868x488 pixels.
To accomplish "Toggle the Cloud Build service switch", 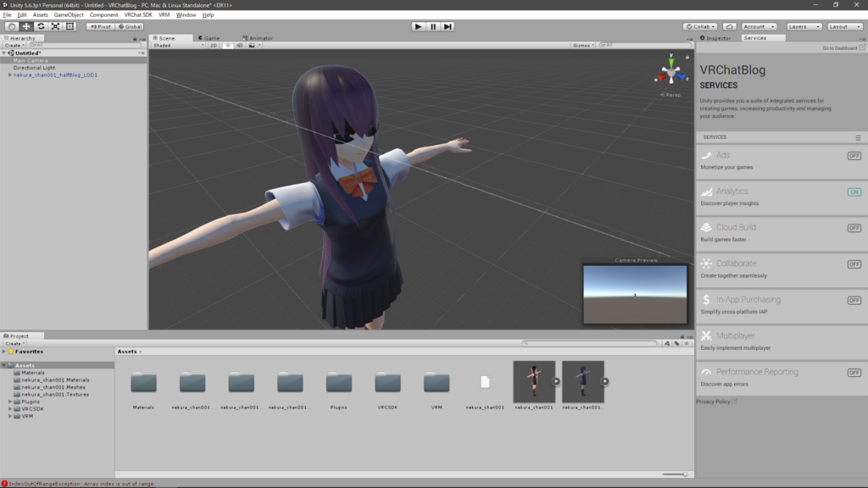I will [x=854, y=228].
